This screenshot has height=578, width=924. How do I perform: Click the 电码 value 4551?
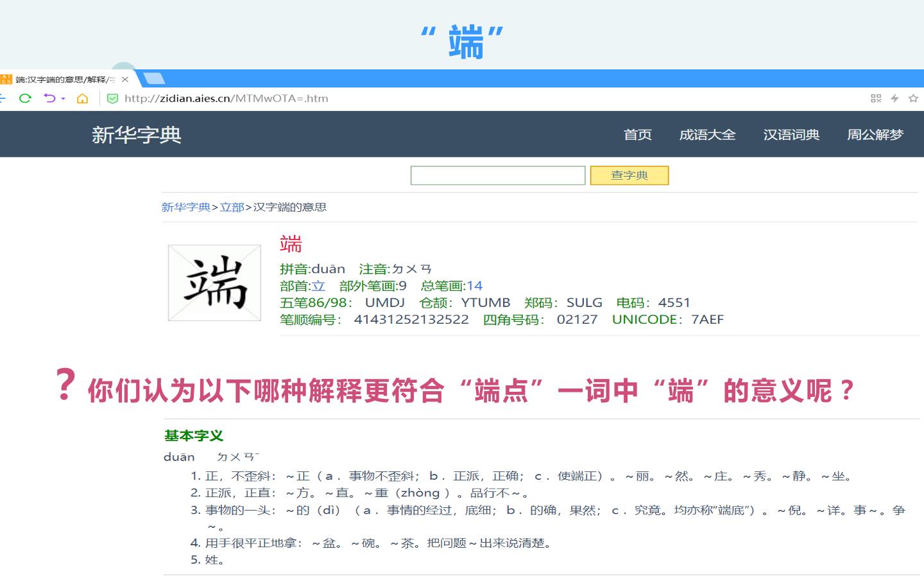(x=674, y=302)
